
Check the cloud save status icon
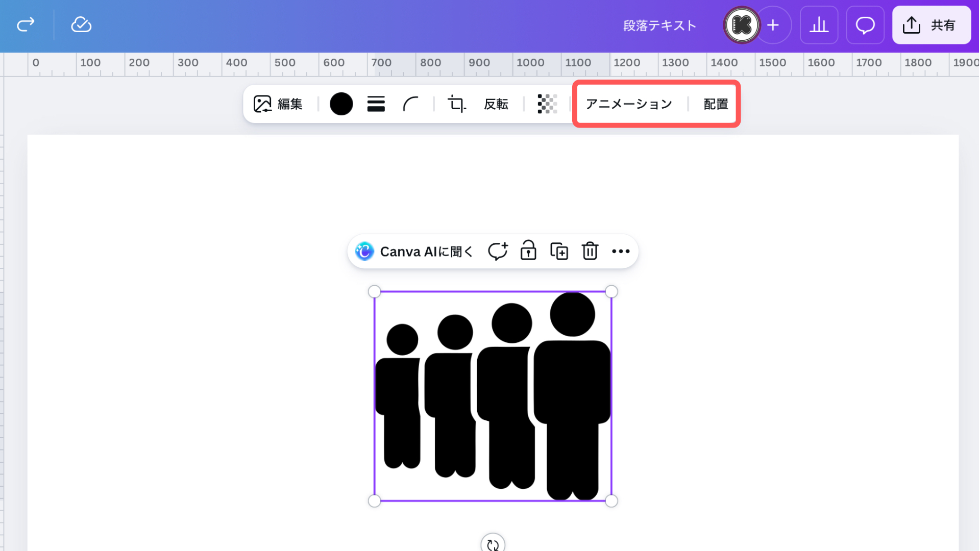[x=81, y=24]
